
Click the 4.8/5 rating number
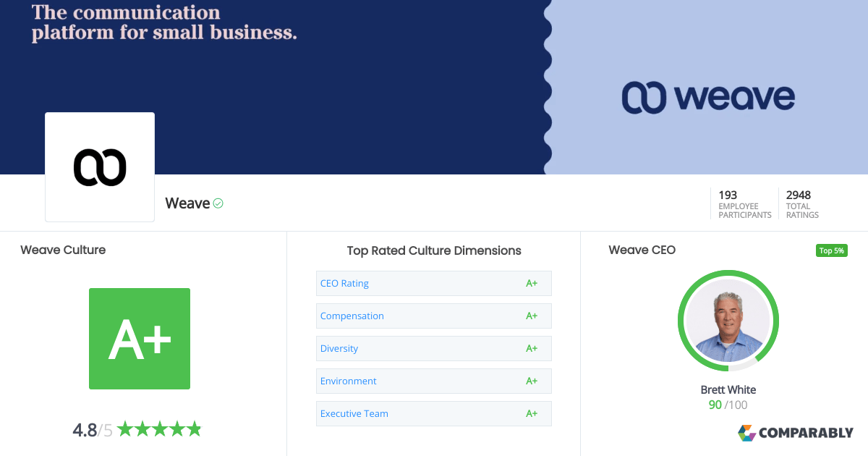pyautogui.click(x=93, y=430)
